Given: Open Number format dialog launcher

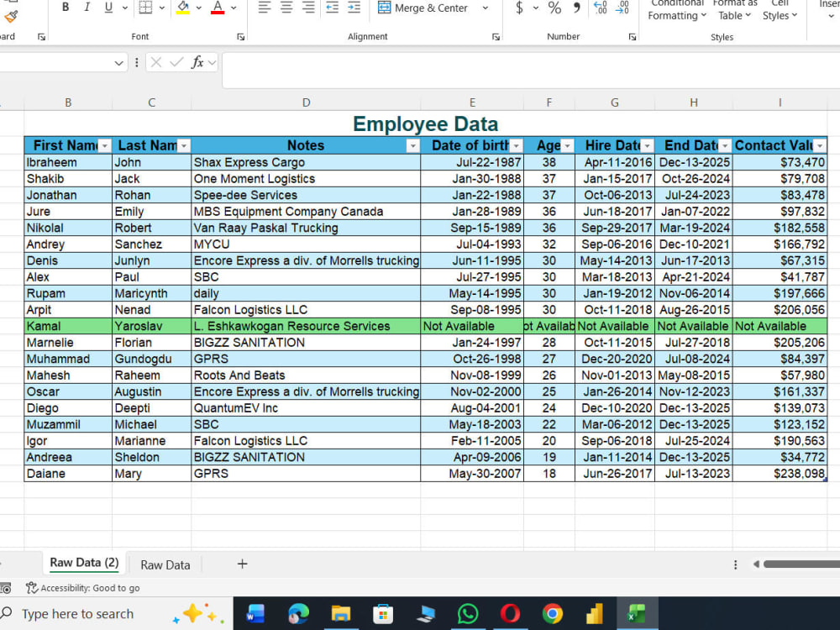Looking at the screenshot, I should [x=633, y=37].
